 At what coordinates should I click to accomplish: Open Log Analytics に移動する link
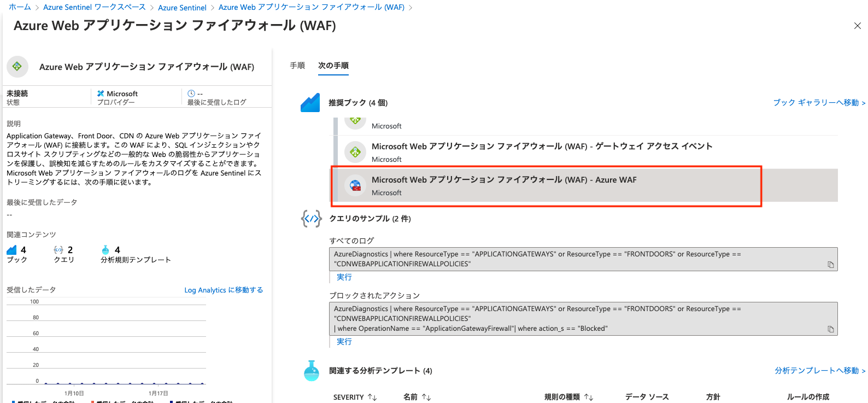(224, 290)
